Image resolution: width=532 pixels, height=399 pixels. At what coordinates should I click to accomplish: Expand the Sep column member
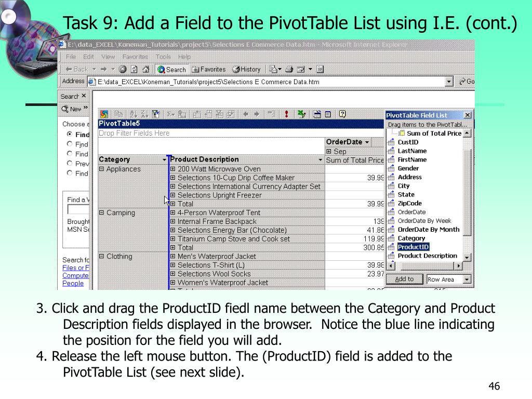[x=328, y=151]
